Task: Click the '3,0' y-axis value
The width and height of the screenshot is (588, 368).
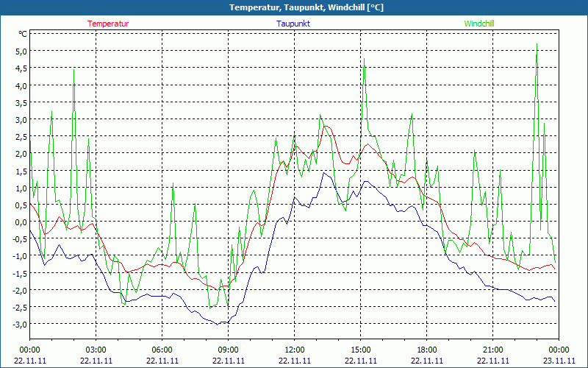Action: tap(21, 120)
